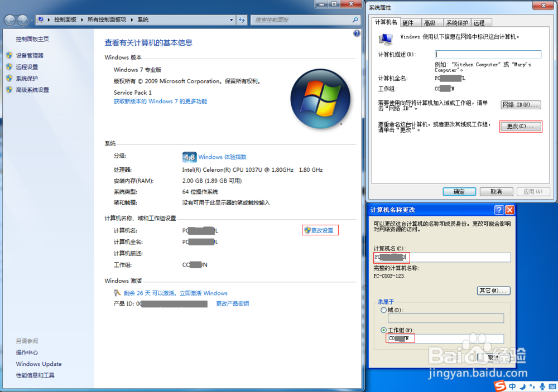The image size is (558, 392).
Task: Open Windows 体验指数 link
Action: pyautogui.click(x=223, y=157)
